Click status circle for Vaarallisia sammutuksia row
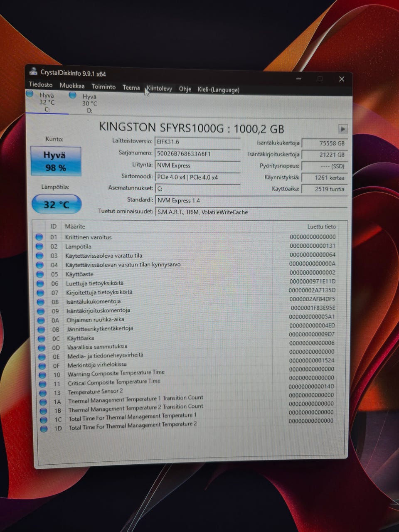Viewport: 399px width, 532px height. click(42, 348)
